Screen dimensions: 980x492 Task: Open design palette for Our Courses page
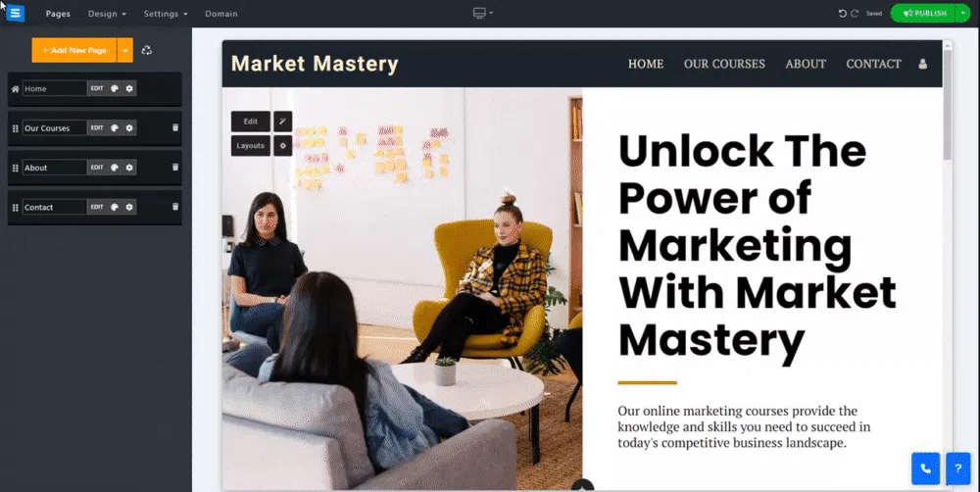(x=115, y=128)
